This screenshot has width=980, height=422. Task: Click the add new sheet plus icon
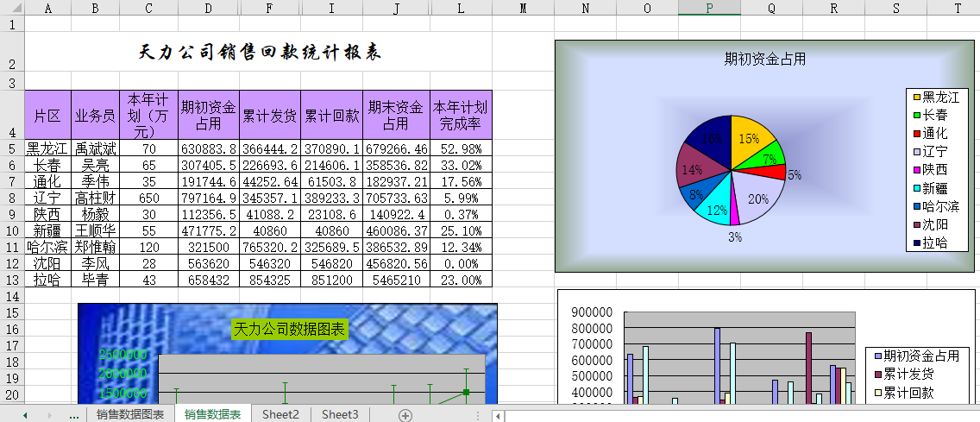coord(405,415)
